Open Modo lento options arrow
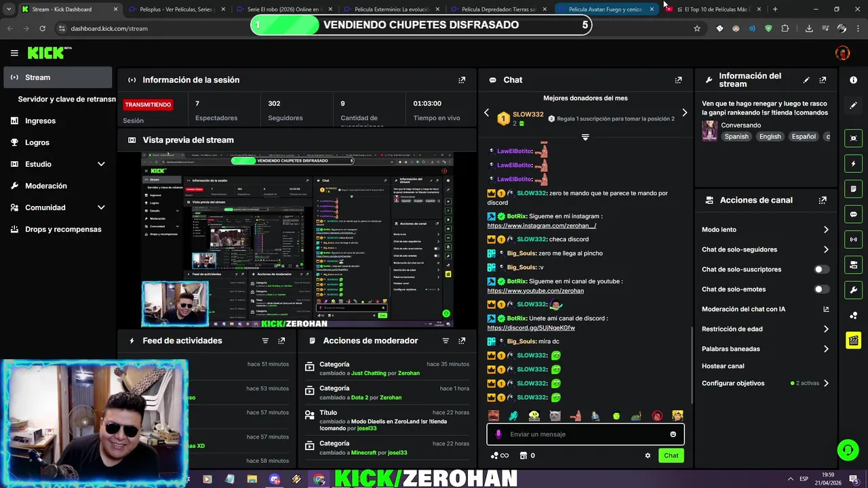 tap(825, 230)
